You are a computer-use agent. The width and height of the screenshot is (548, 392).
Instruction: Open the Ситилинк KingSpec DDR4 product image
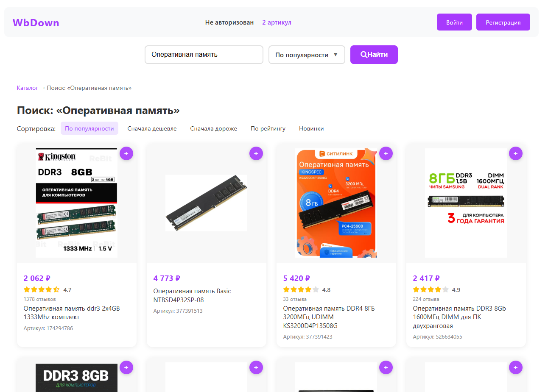point(336,203)
